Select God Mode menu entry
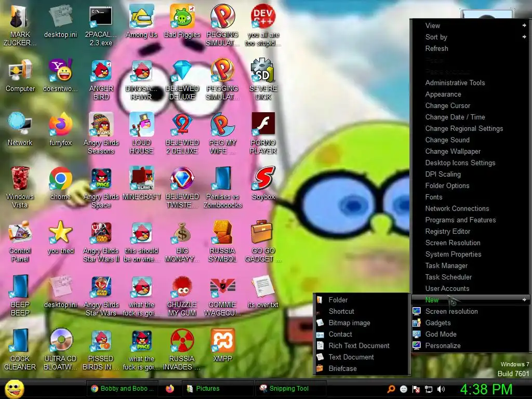The height and width of the screenshot is (399, 532). click(x=470, y=334)
